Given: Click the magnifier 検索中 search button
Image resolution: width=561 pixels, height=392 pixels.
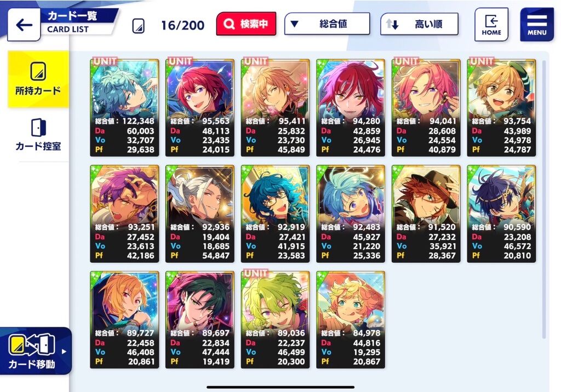Looking at the screenshot, I should point(246,24).
